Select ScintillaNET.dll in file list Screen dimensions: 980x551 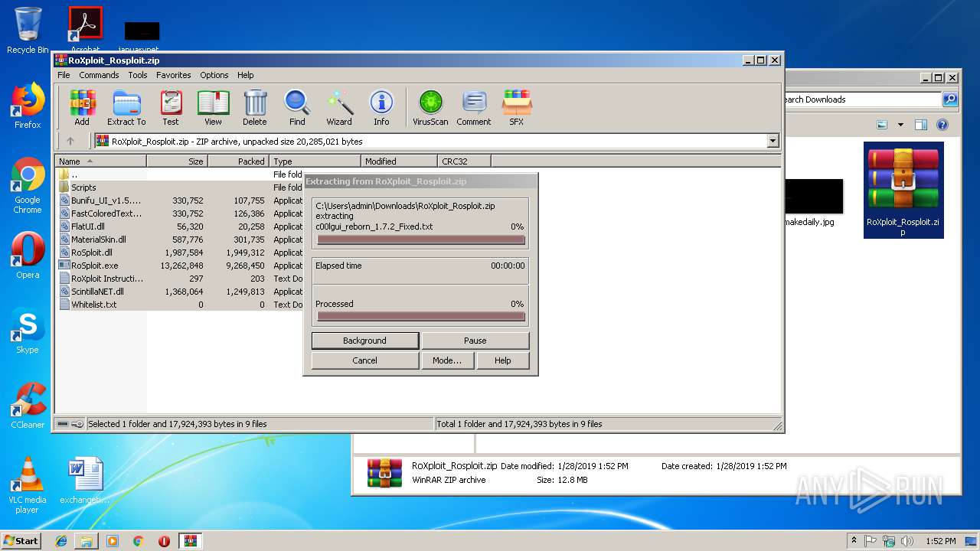pyautogui.click(x=178, y=292)
